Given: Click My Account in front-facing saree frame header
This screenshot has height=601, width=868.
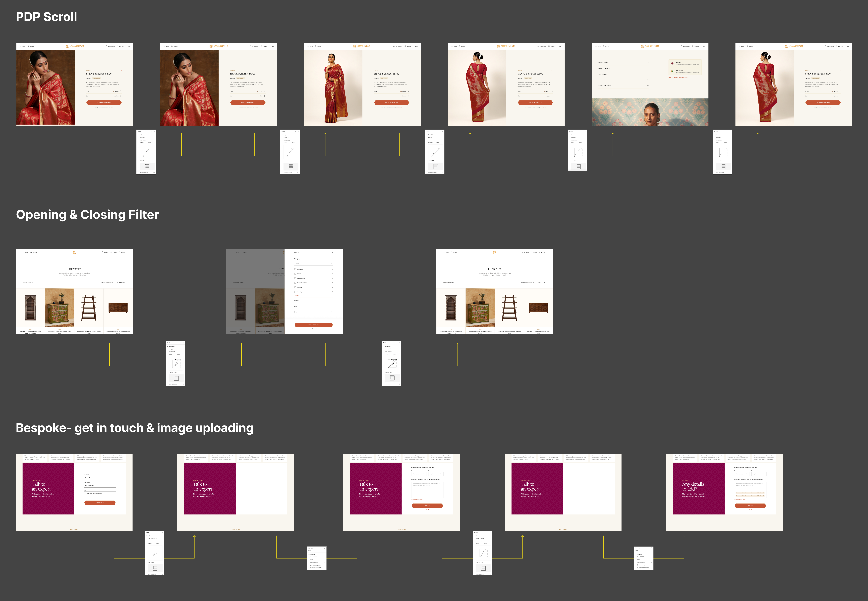Looking at the screenshot, I should [x=398, y=46].
